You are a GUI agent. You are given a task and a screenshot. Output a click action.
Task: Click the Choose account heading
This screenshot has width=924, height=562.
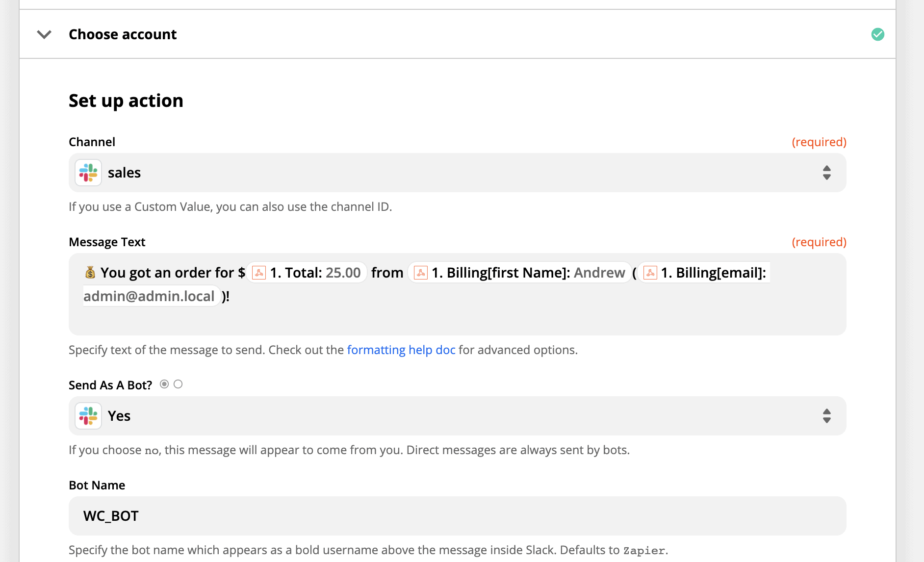[123, 34]
